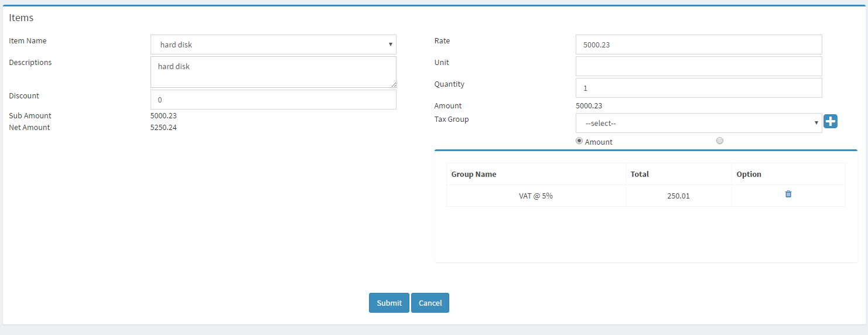Open the Item Name dropdown
This screenshot has height=335, width=868.
[274, 45]
